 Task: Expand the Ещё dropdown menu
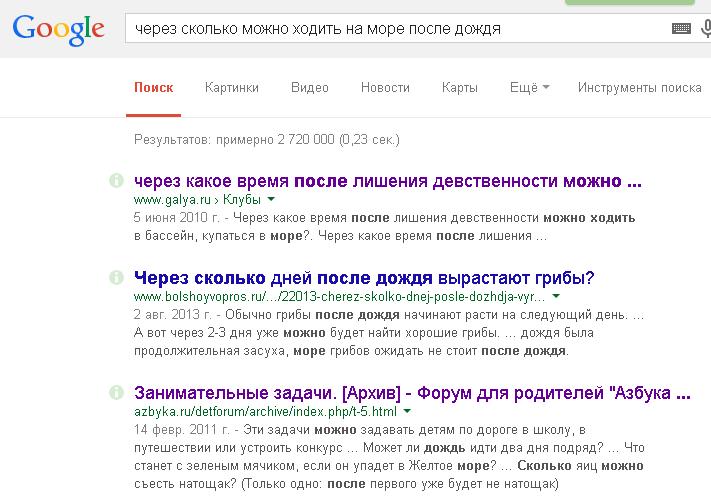point(530,88)
